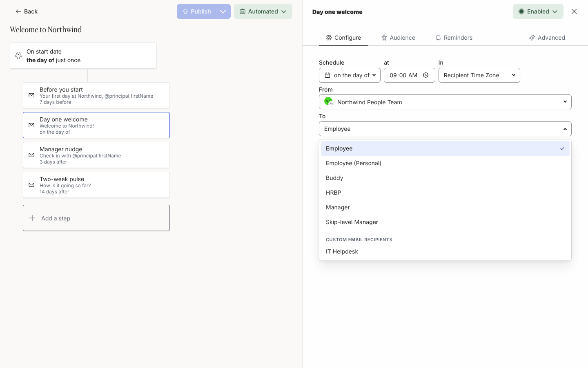Open the Automated mode dropdown
Image resolution: width=588 pixels, height=368 pixels.
click(x=263, y=11)
